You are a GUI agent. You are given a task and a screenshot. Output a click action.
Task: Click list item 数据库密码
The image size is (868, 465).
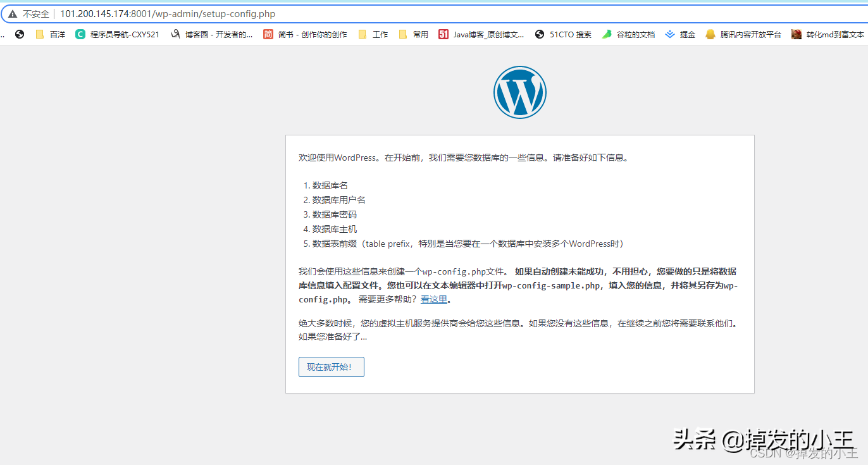335,214
